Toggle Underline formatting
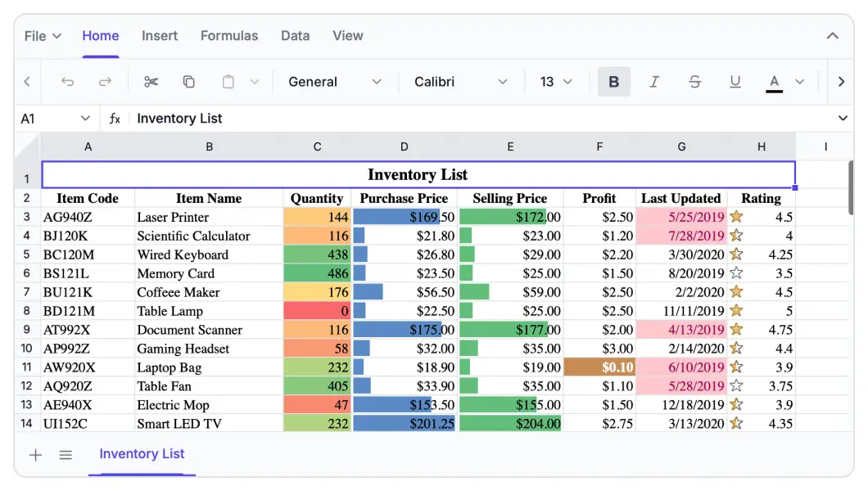The width and height of the screenshot is (868, 491). 735,82
